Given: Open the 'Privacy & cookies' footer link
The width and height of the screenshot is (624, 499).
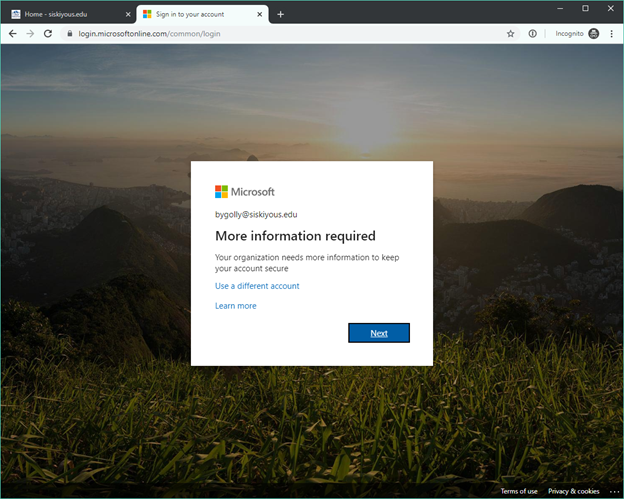Looking at the screenshot, I should 573,491.
